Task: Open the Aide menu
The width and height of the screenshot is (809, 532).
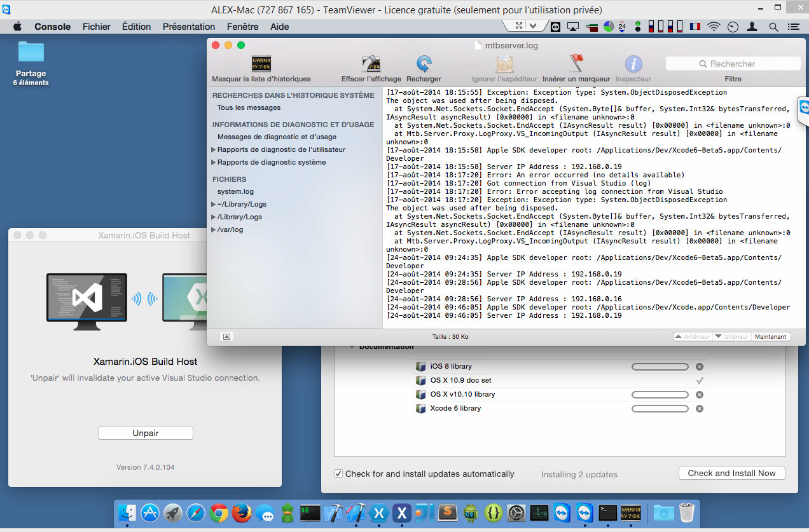Action: [280, 27]
